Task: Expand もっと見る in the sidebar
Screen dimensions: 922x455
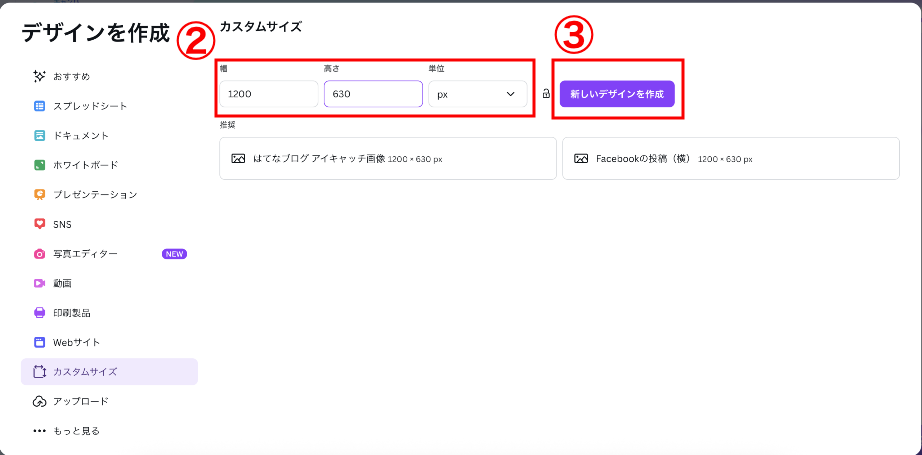Action: (x=75, y=431)
